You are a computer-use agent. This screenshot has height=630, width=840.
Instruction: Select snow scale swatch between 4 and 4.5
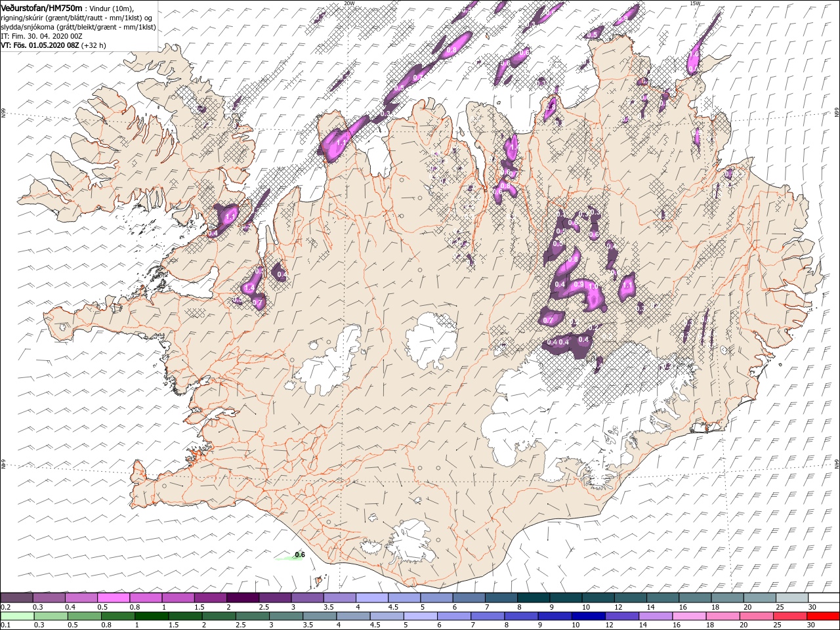click(371, 598)
